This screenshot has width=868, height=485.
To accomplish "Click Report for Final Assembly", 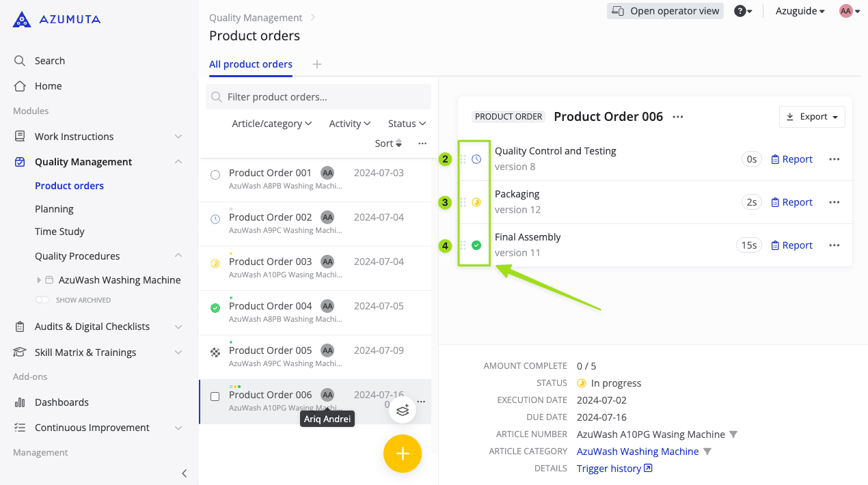I will [791, 245].
